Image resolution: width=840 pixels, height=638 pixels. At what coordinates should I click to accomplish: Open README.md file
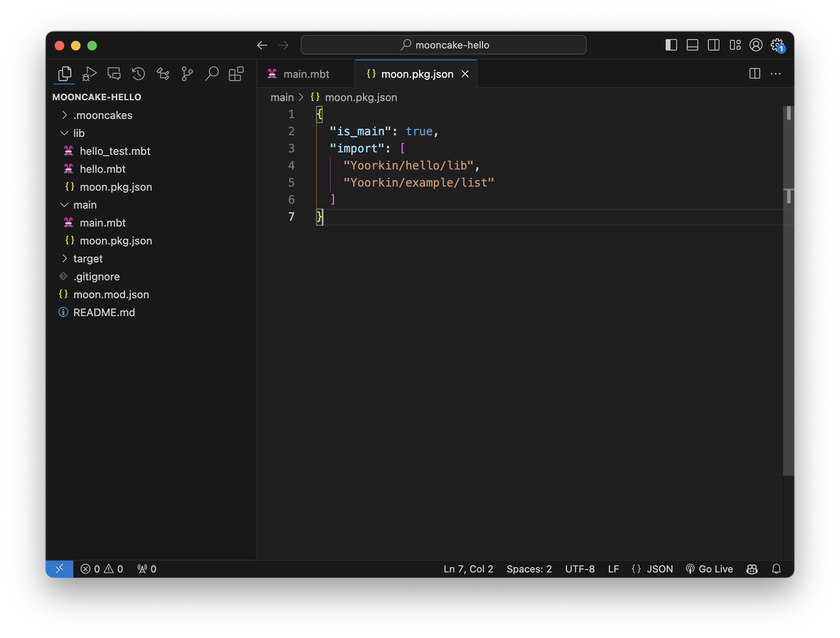pos(151,312)
